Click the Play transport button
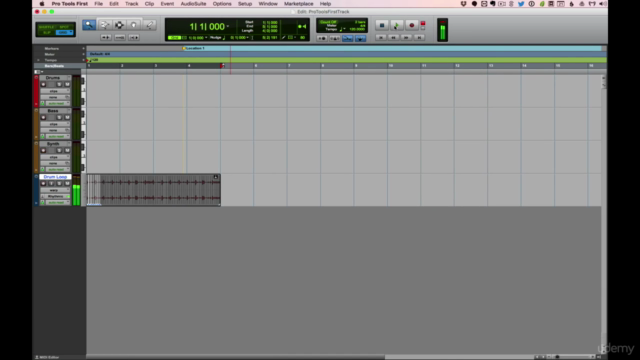This screenshot has width=640, height=360. 396,25
